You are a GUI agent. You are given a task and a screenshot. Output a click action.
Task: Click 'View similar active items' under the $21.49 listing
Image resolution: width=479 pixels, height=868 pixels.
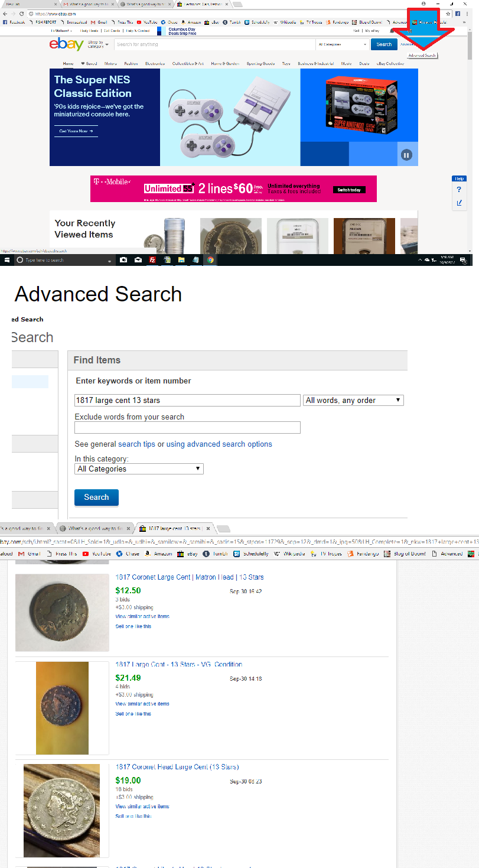point(142,704)
